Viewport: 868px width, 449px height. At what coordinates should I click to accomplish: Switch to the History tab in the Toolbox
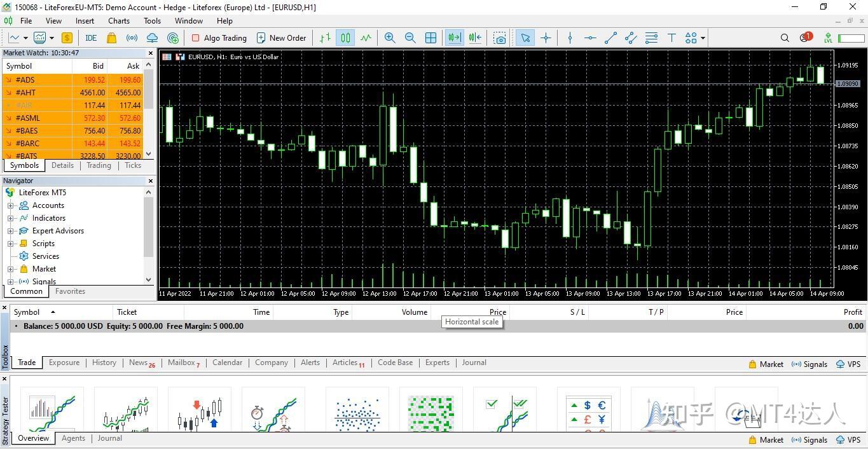(x=104, y=363)
